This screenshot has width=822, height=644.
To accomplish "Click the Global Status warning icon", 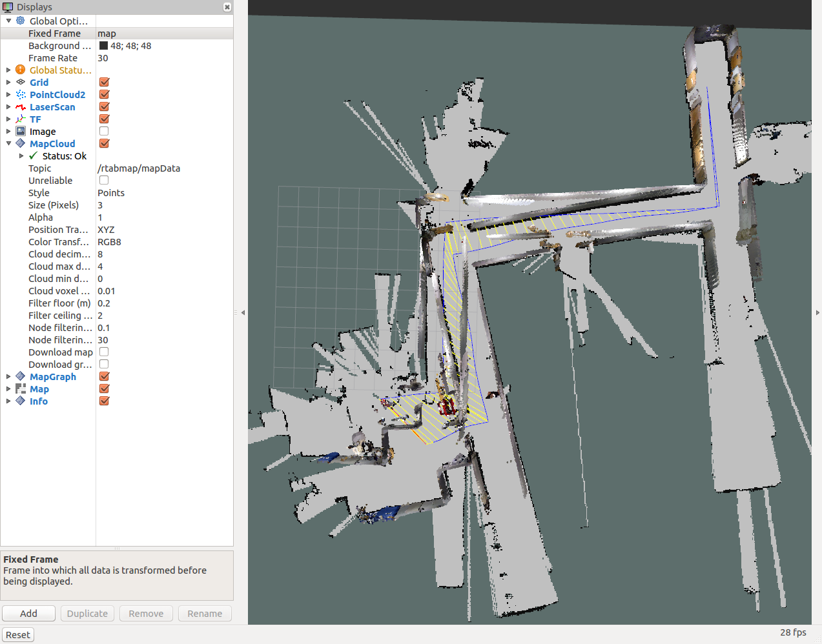I will coord(21,70).
